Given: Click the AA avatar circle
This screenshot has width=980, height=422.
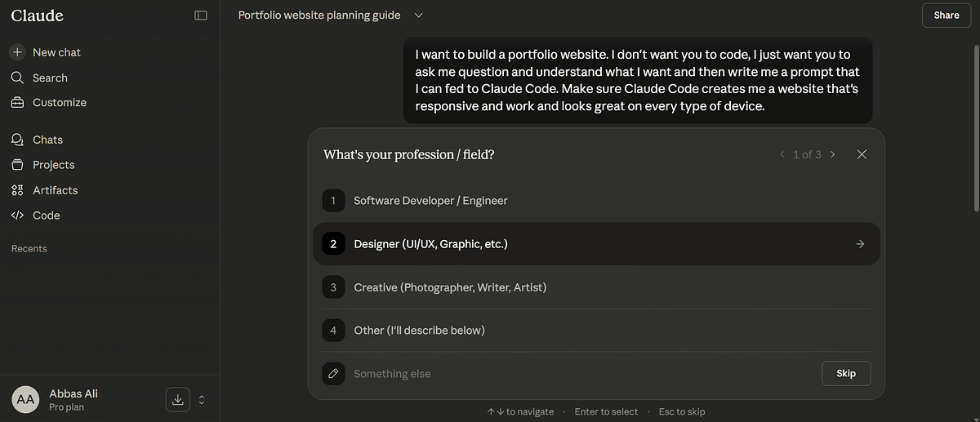Looking at the screenshot, I should [x=25, y=399].
